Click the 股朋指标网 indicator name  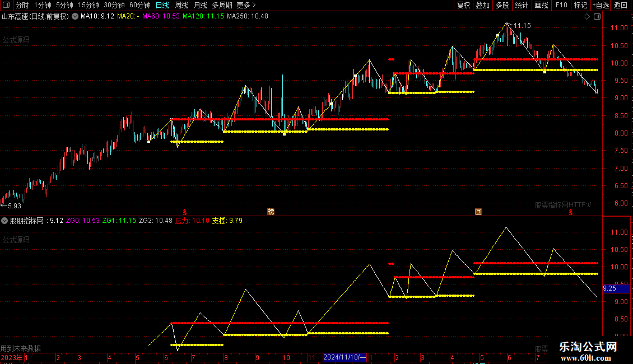click(x=27, y=221)
